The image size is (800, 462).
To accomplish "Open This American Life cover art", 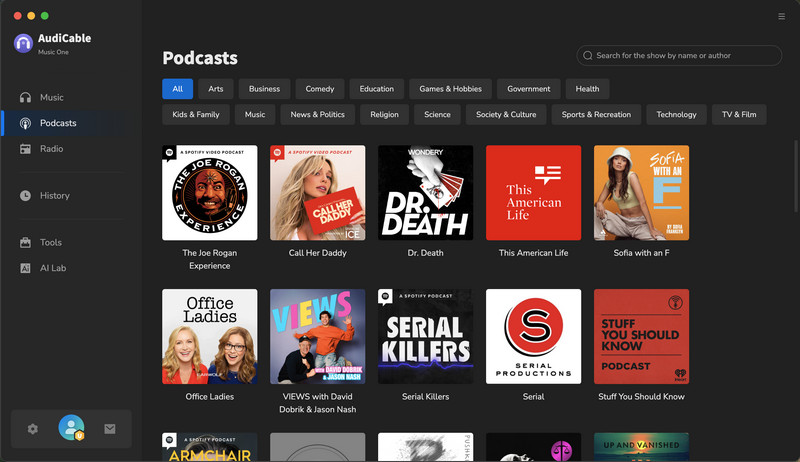I will [x=533, y=193].
